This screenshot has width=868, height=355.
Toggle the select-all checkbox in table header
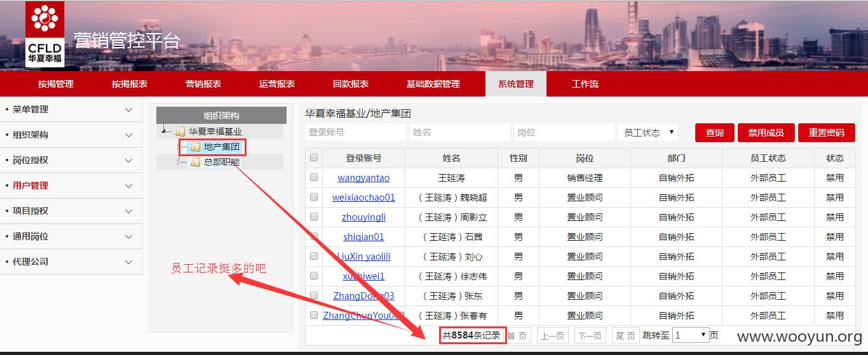tap(314, 157)
